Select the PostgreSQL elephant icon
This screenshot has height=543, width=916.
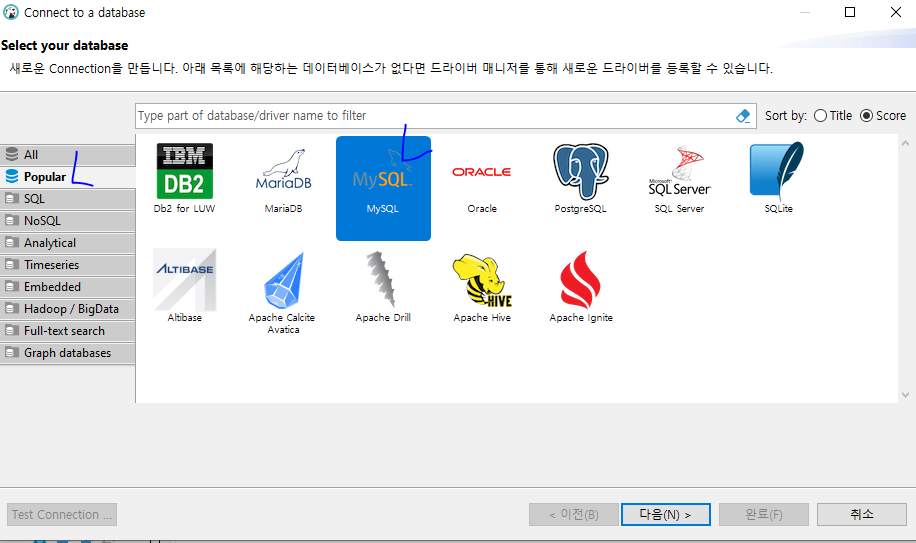(x=581, y=172)
